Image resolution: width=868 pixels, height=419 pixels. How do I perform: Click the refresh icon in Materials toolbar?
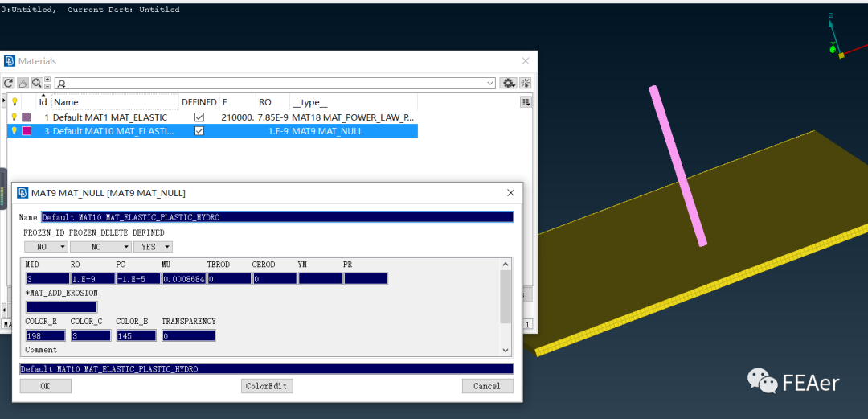click(x=10, y=83)
